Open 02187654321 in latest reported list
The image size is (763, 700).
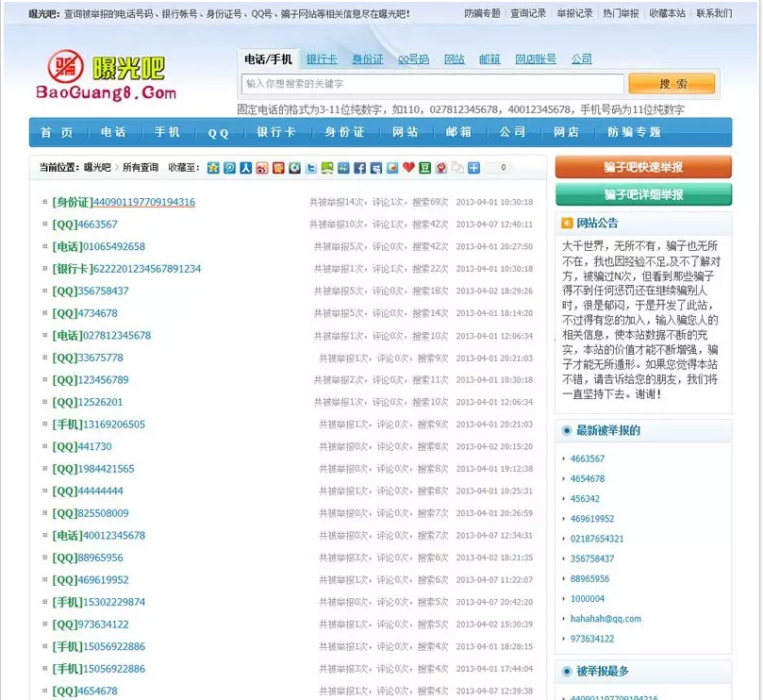pyautogui.click(x=597, y=539)
